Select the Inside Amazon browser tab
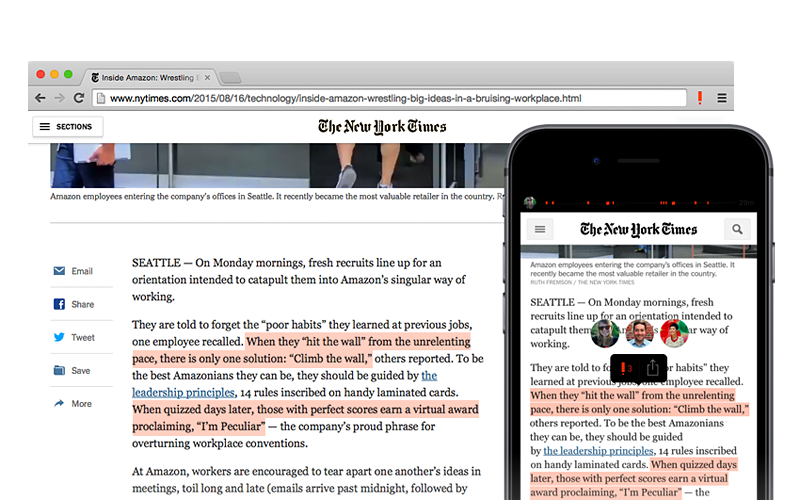This screenshot has width=800, height=500. pos(150,76)
